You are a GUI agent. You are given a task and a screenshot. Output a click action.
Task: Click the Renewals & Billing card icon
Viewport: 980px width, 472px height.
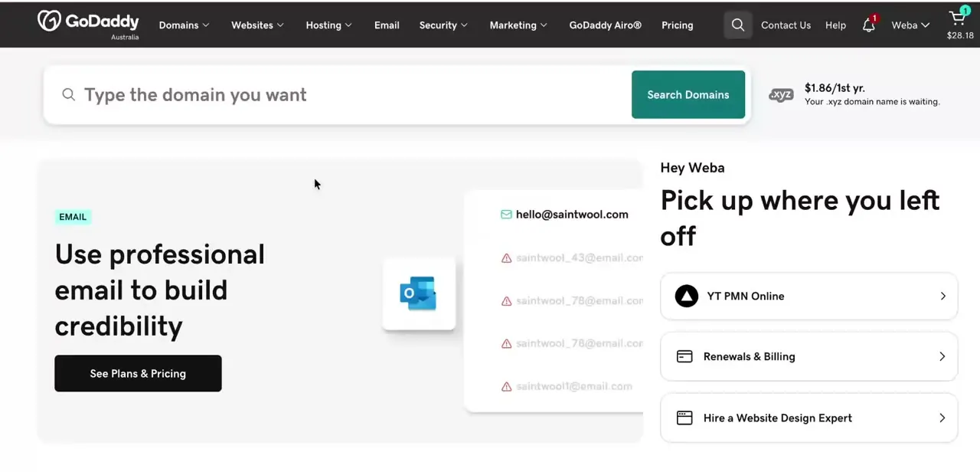[x=684, y=356]
